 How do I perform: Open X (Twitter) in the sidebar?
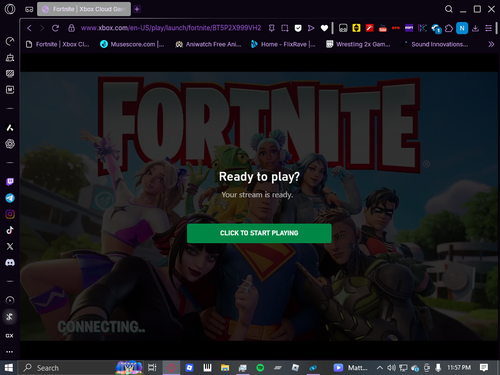10,246
